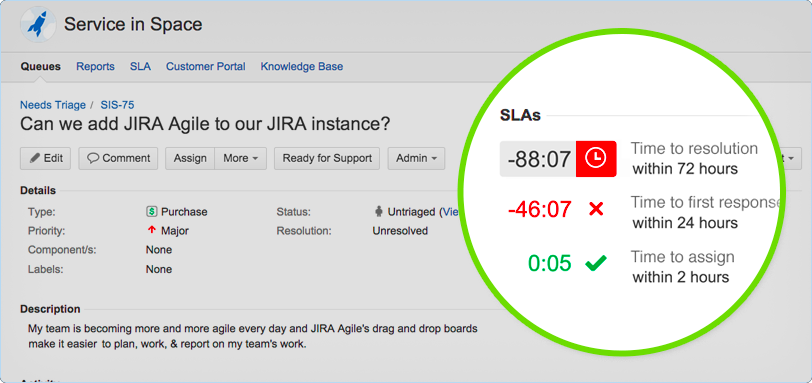Click the Assign button
This screenshot has width=812, height=383.
tap(190, 158)
